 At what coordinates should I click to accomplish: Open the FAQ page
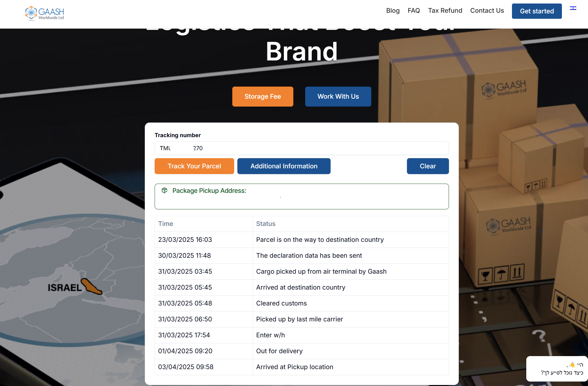(x=414, y=11)
